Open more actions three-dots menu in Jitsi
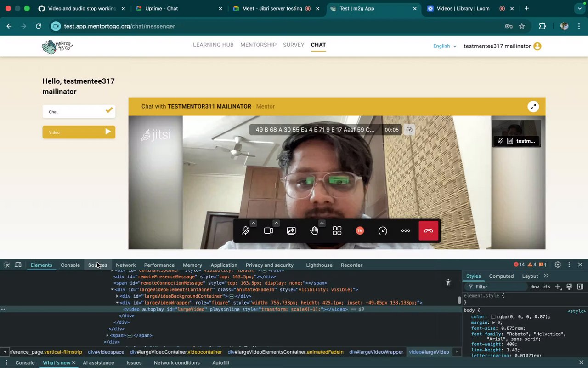The width and height of the screenshot is (588, 368). [406, 231]
